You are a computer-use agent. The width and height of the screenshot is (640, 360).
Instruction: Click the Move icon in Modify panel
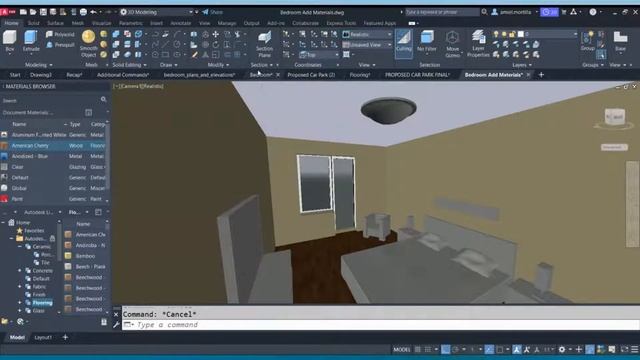[216, 34]
